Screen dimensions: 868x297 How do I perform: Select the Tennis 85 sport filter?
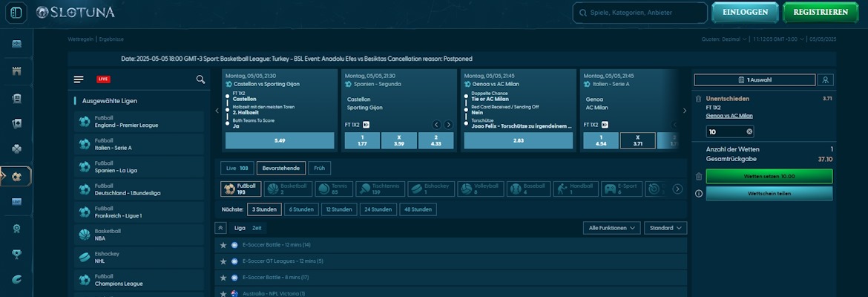(334, 189)
